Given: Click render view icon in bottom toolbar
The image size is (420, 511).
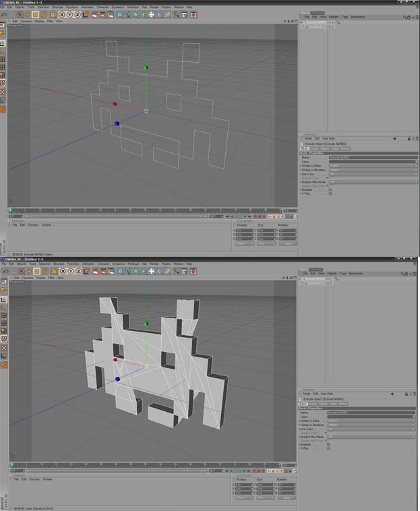Looking at the screenshot, I should pos(95,271).
